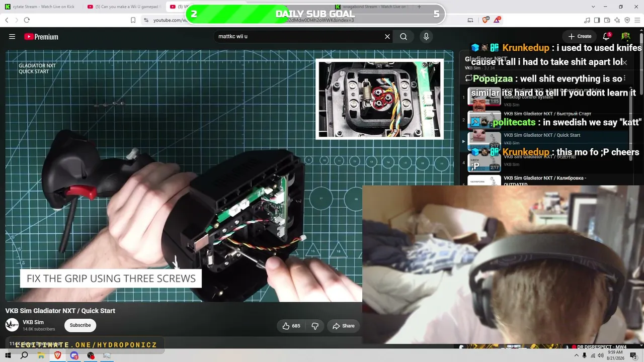Like the video with thumbs up
644x362 pixels.
291,326
